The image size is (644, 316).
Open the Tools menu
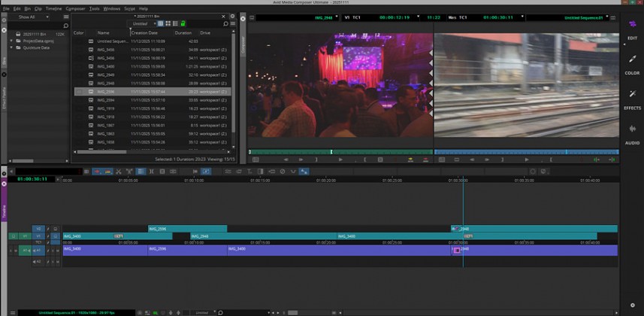(x=94, y=8)
